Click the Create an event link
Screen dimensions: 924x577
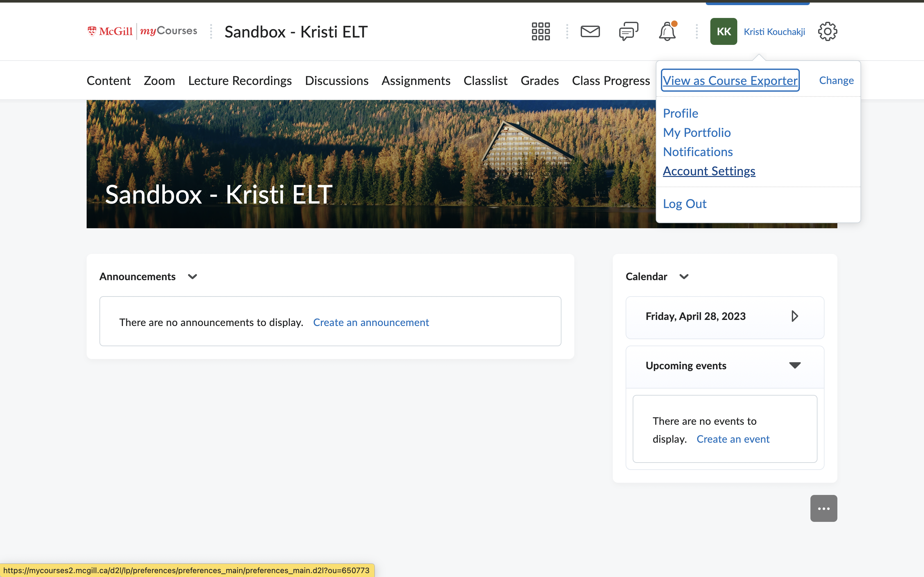coord(733,439)
